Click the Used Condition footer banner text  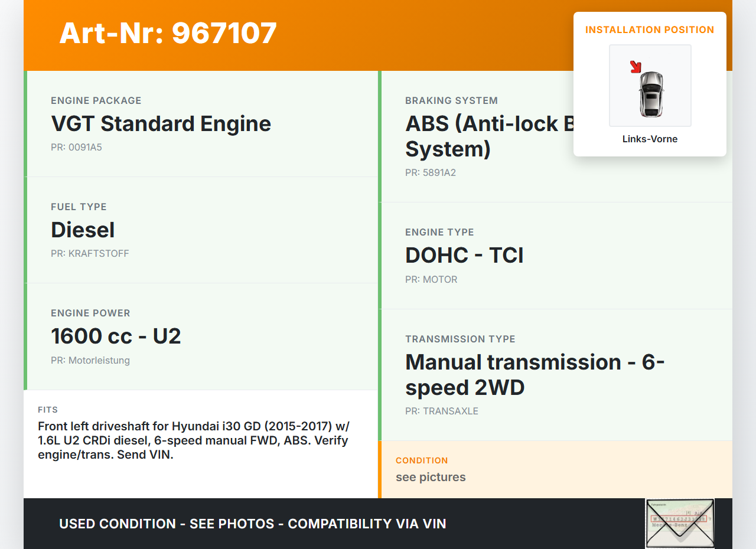252,524
